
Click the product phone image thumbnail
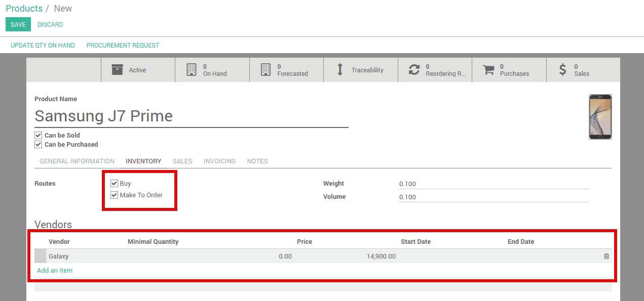click(x=600, y=117)
